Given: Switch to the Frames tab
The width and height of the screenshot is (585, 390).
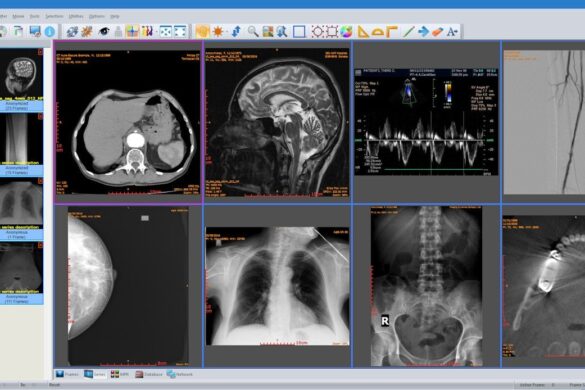Looking at the screenshot, I should (67, 374).
